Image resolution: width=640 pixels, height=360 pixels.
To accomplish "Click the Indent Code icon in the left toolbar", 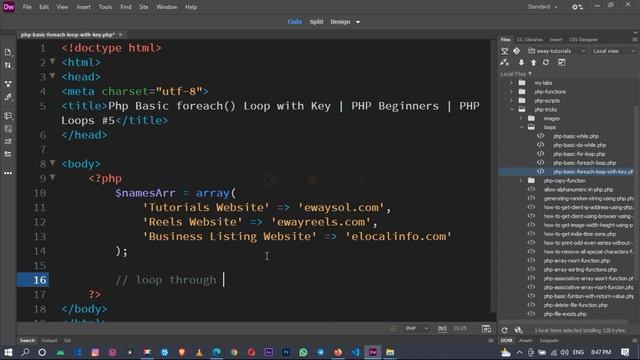I will point(8,141).
